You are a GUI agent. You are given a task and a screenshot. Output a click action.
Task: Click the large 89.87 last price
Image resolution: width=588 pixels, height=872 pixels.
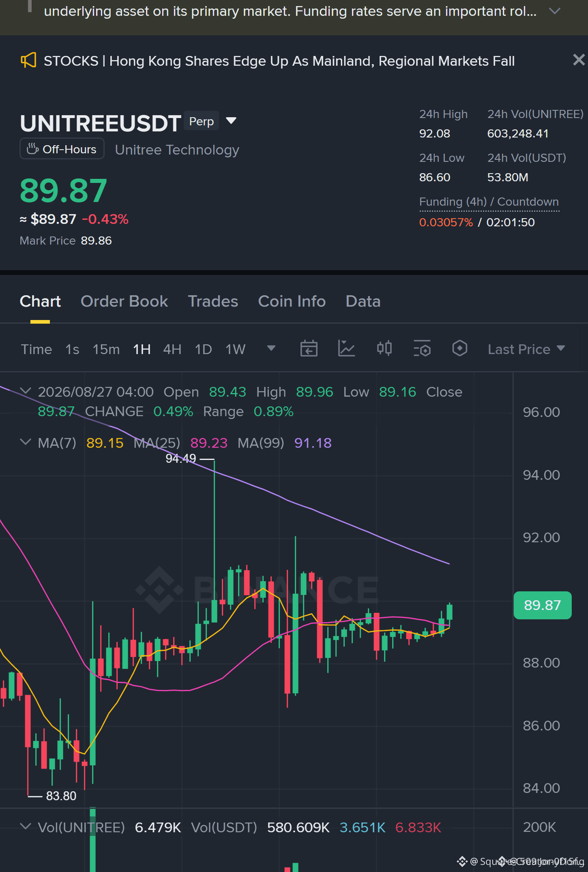[x=64, y=191]
